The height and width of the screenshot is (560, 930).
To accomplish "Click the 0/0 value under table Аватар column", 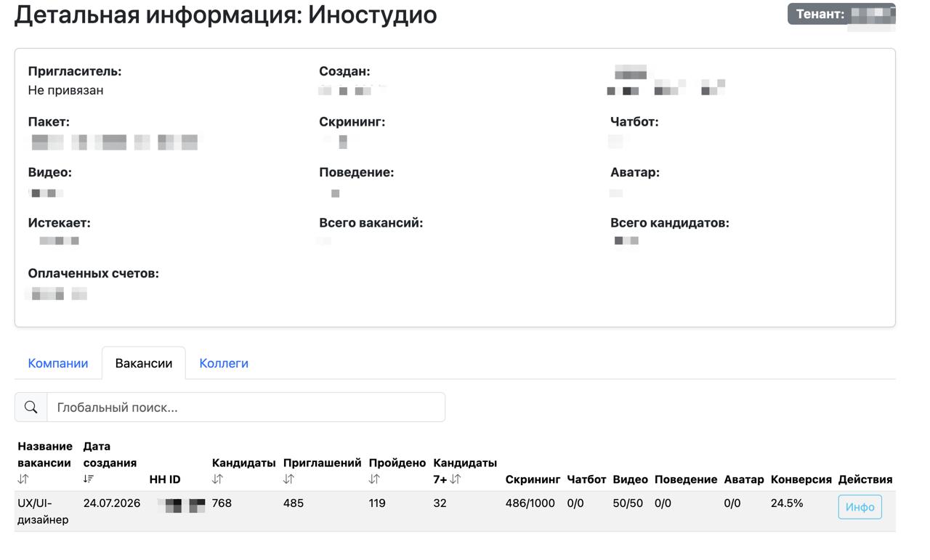I will point(732,503).
